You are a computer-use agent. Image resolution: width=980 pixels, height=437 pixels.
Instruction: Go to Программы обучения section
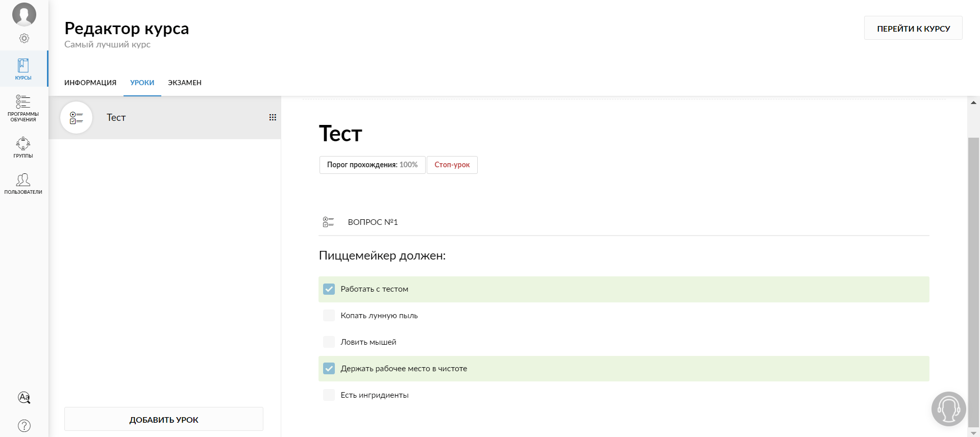[23, 108]
